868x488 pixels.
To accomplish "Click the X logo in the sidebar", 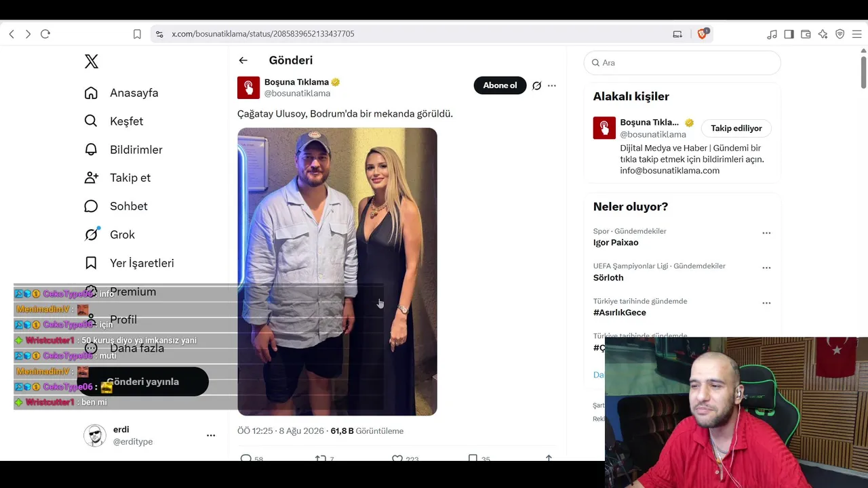I will (x=92, y=62).
